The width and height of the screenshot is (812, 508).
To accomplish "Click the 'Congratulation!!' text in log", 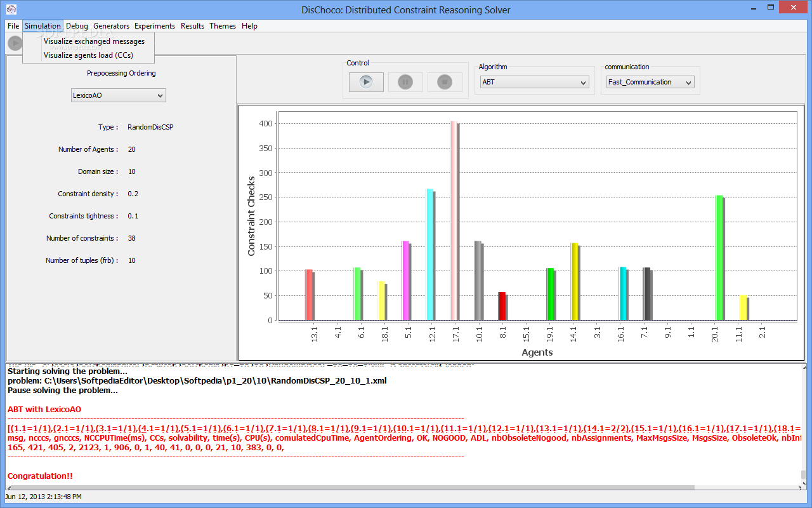I will (40, 476).
